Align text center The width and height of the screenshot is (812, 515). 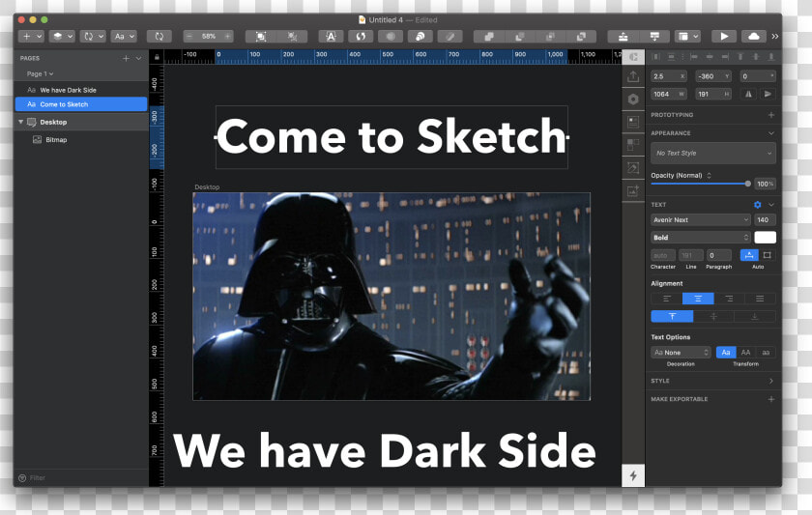pos(698,299)
